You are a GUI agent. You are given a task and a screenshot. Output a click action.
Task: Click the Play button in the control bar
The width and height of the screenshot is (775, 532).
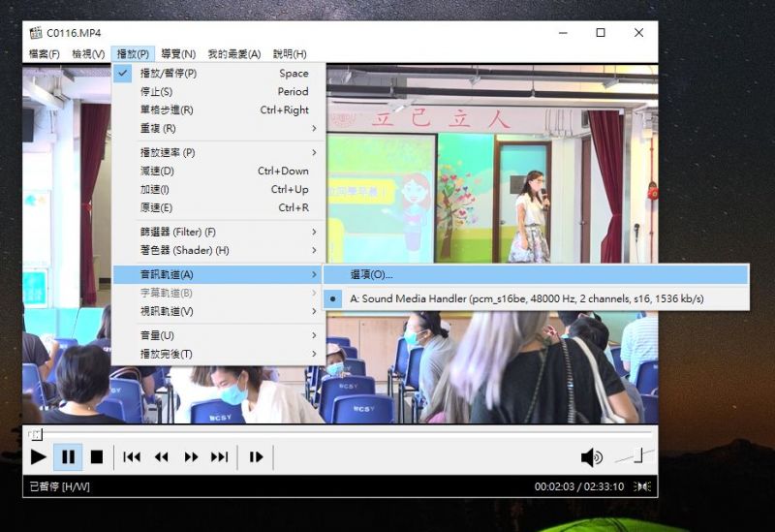point(39,456)
